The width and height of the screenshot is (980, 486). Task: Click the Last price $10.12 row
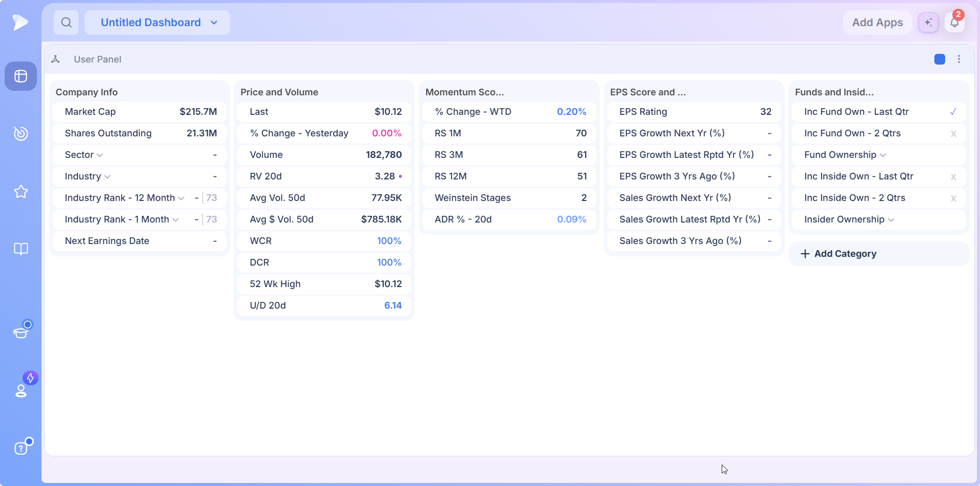(324, 112)
